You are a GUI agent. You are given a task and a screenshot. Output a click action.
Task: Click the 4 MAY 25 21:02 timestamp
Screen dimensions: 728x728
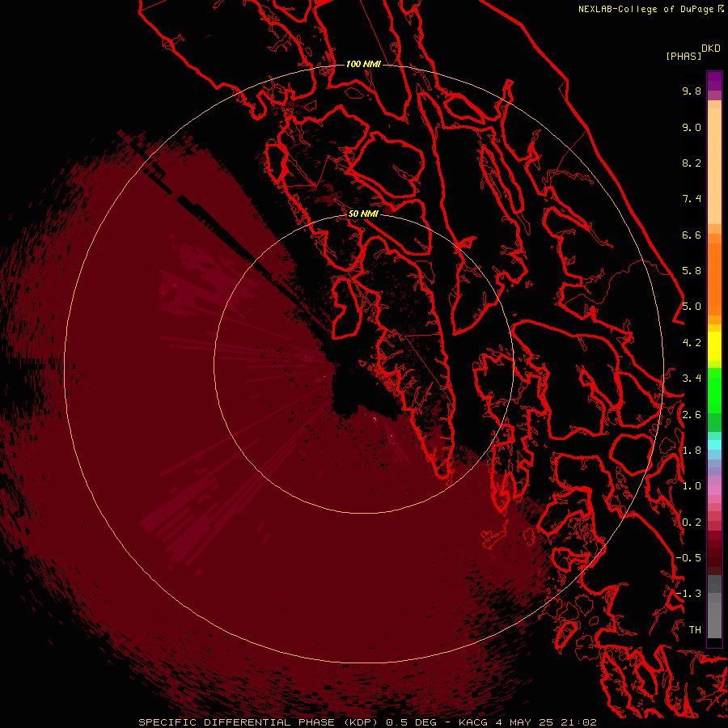pyautogui.click(x=545, y=722)
